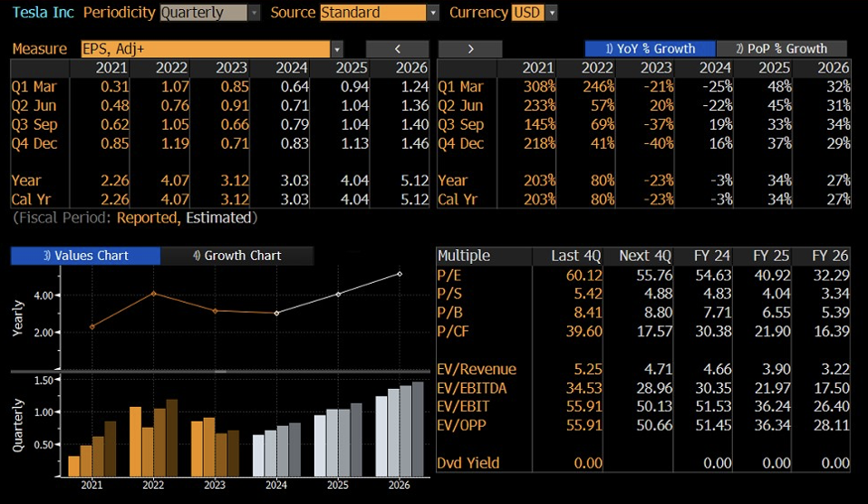Select P/CF Last 4Q value 39.60
This screenshot has height=504, width=868.
(x=584, y=331)
